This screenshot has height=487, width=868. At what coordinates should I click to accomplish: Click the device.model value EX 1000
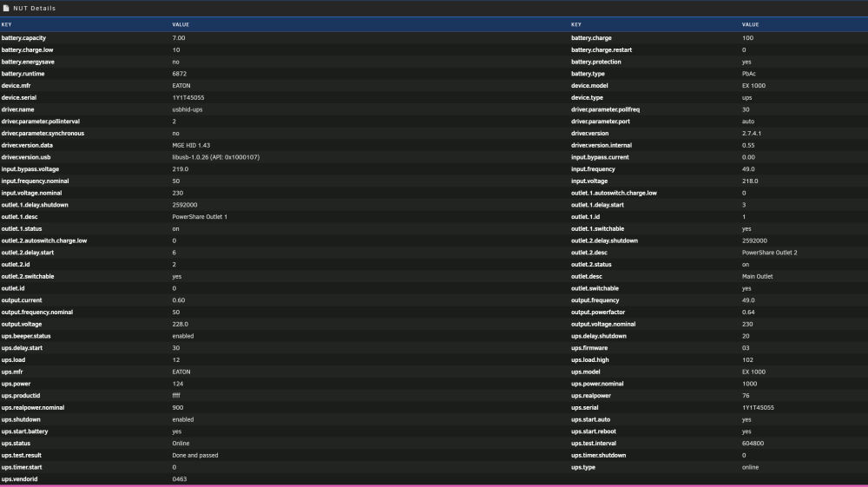(754, 86)
